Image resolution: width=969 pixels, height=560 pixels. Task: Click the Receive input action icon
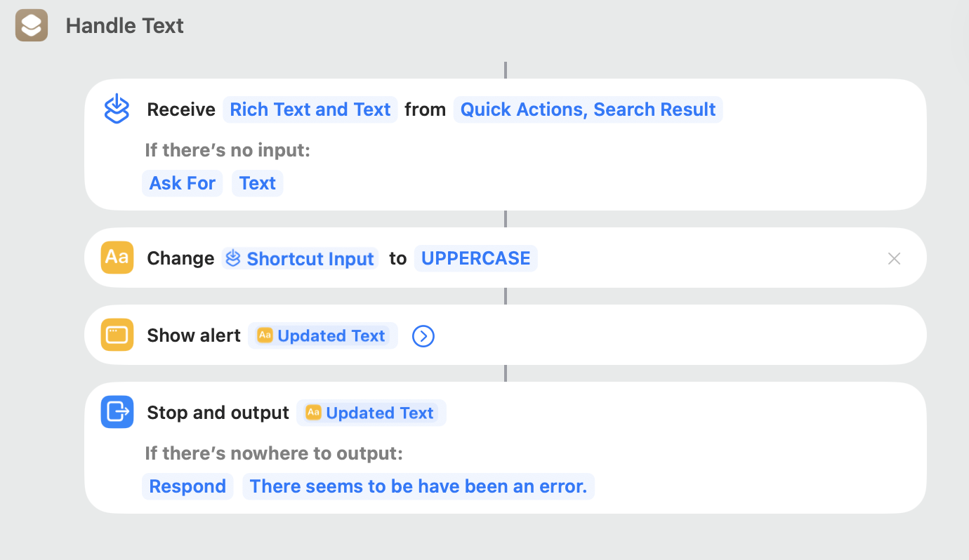point(117,109)
